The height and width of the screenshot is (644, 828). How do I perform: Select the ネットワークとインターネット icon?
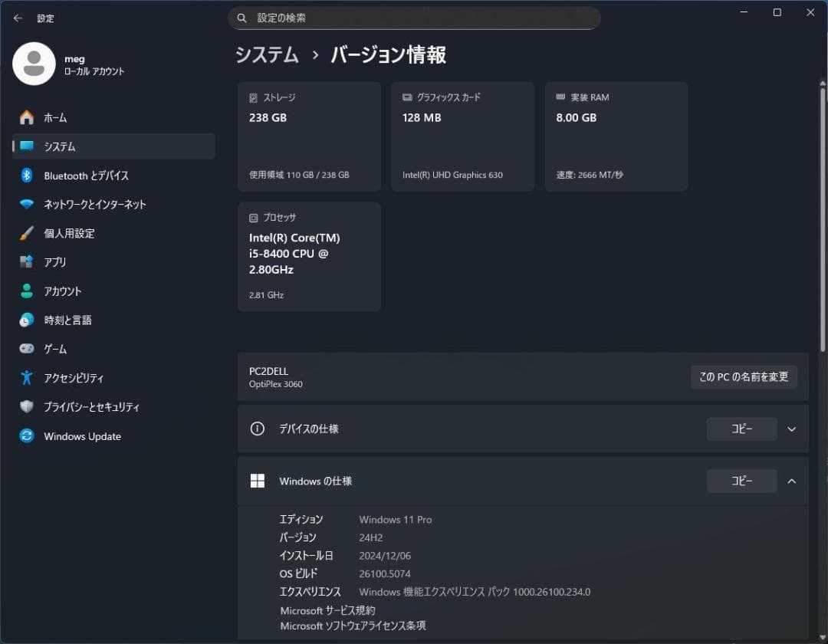pos(28,204)
